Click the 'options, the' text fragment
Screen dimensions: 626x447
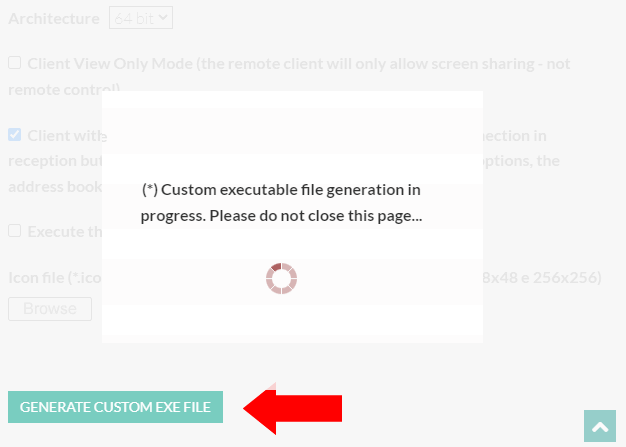click(x=521, y=161)
